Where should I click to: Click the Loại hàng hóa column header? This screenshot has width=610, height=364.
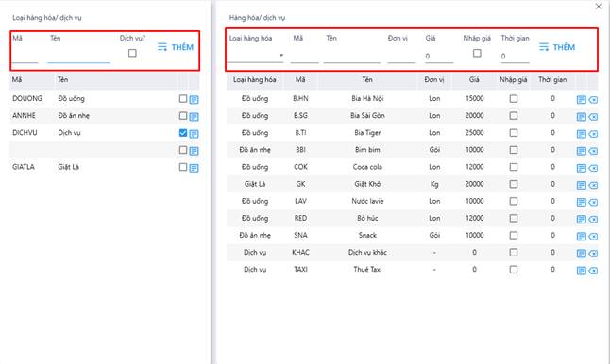click(255, 79)
